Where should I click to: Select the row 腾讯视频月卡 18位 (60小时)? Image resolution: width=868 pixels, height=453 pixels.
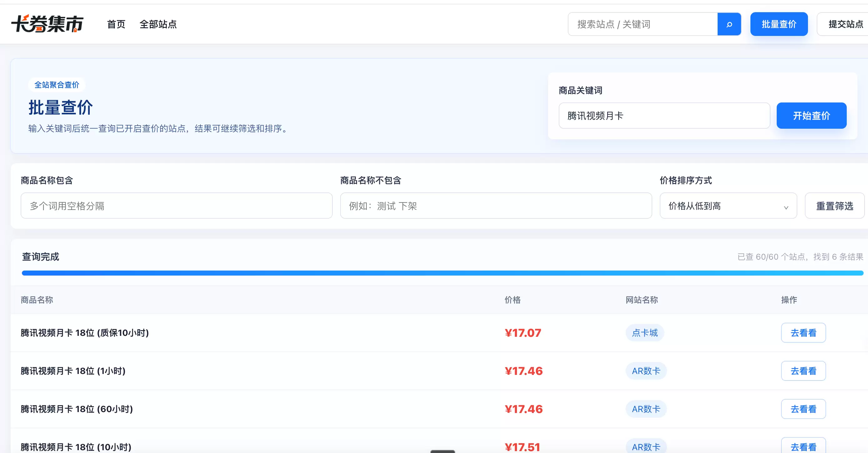click(439, 409)
